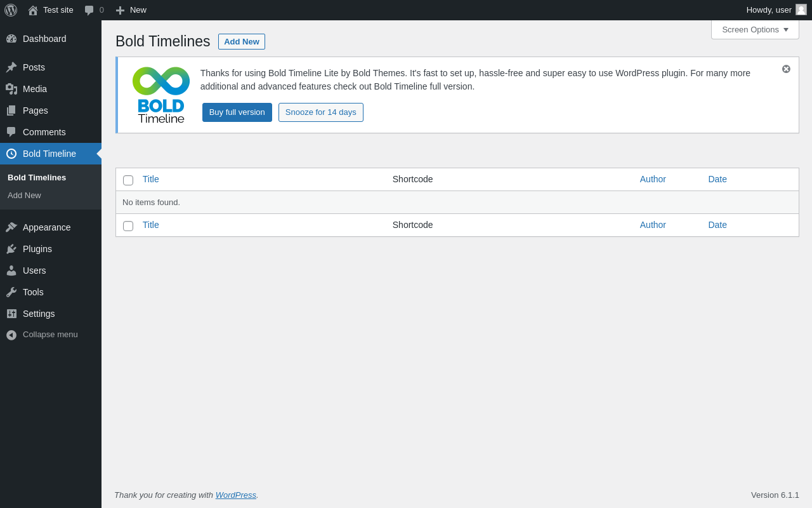Expand the Screen Options panel
This screenshot has height=508, width=812.
coord(755,30)
